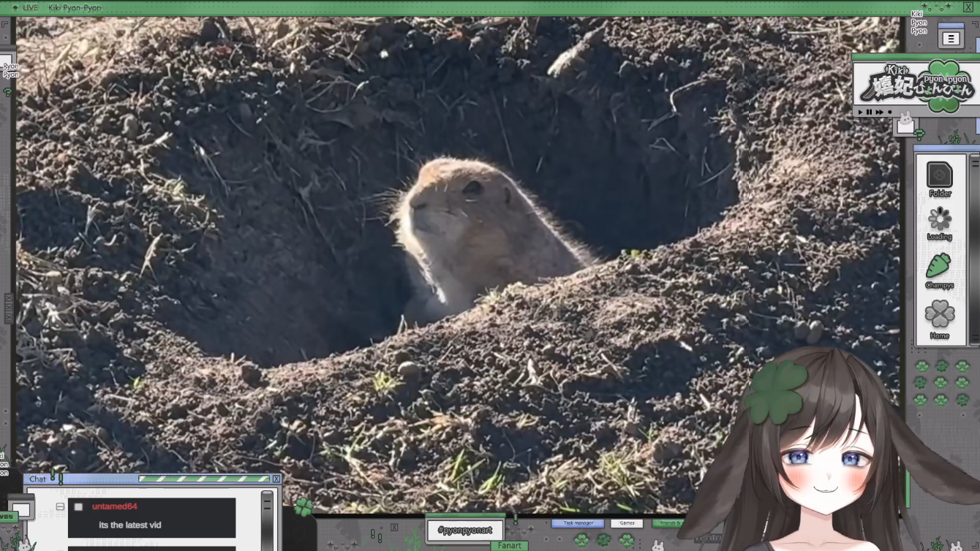Open the Games taskbar button
The image size is (980, 551).
(627, 523)
